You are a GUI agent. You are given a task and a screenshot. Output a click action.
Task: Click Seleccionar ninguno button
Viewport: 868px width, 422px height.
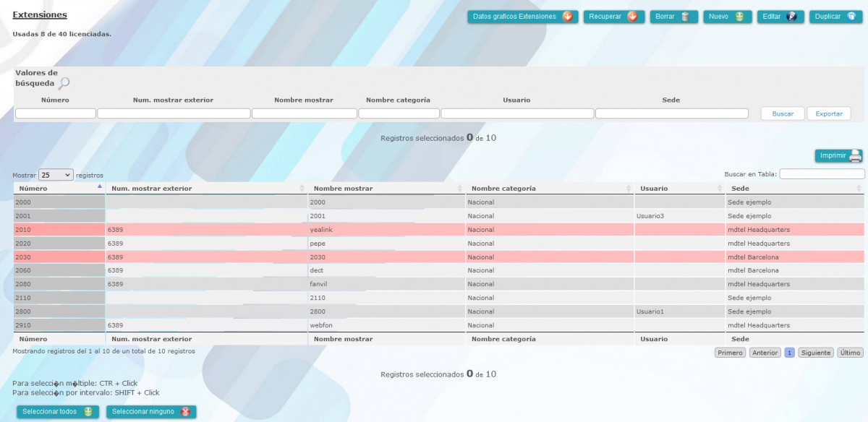click(x=150, y=412)
